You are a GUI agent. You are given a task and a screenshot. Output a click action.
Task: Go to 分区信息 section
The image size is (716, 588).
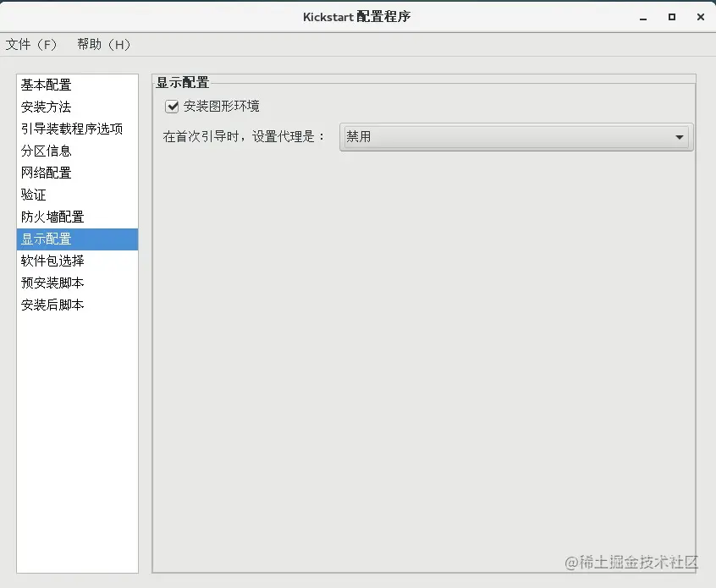(77, 151)
